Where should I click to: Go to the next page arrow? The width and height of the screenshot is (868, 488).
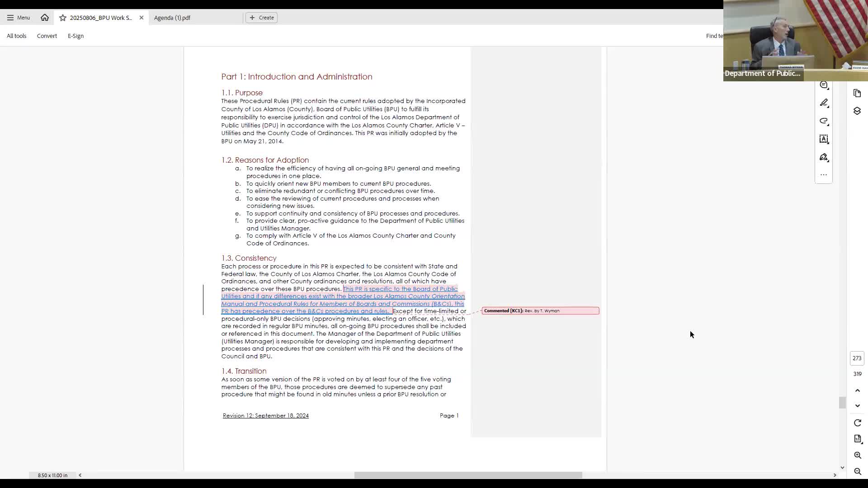(857, 406)
